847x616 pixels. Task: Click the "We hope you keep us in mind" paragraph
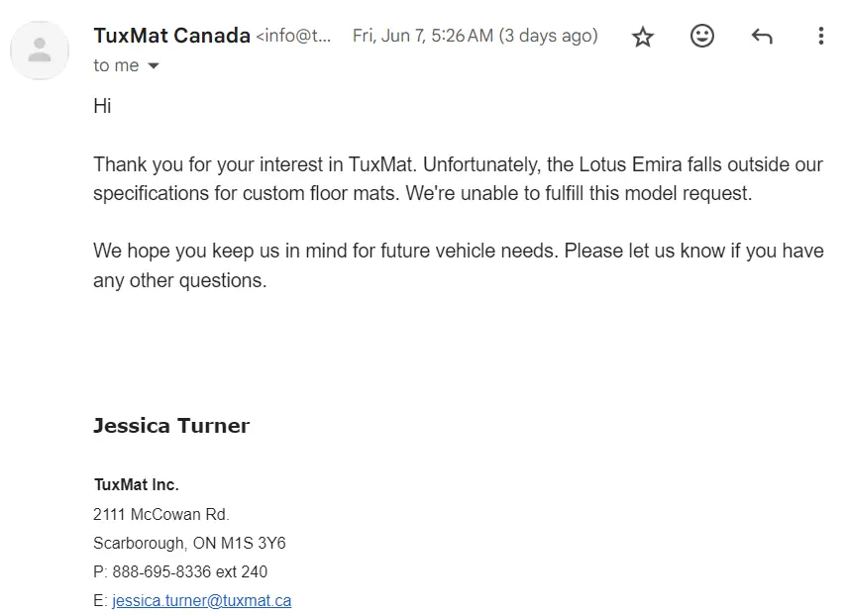pyautogui.click(x=458, y=265)
